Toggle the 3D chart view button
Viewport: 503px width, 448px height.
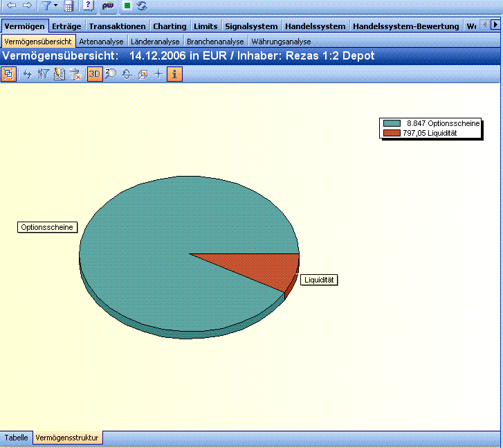click(95, 74)
